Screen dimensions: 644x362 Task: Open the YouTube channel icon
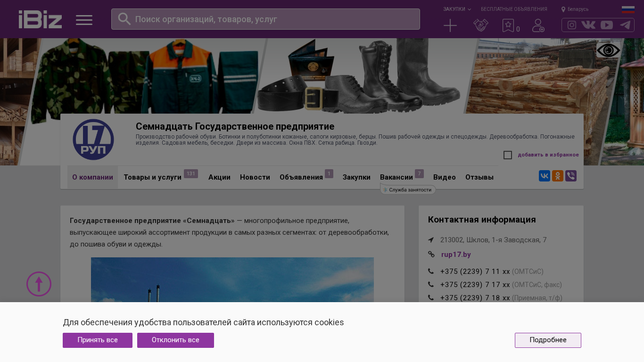(607, 25)
